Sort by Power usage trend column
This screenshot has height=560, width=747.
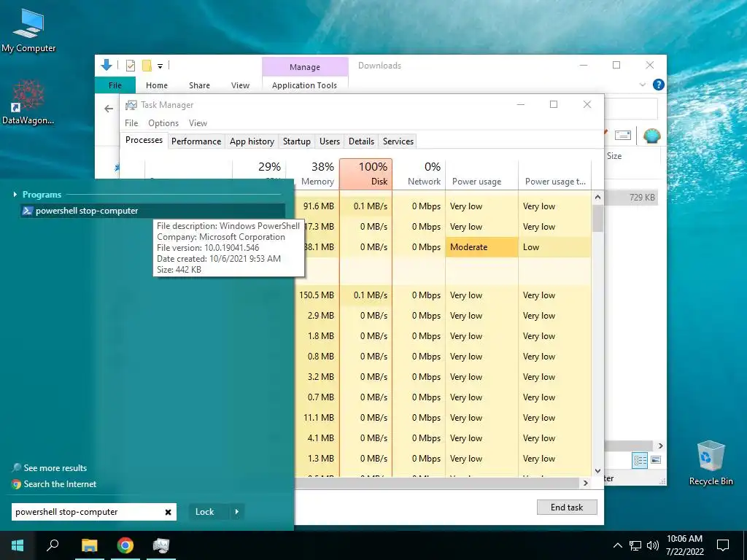click(554, 174)
